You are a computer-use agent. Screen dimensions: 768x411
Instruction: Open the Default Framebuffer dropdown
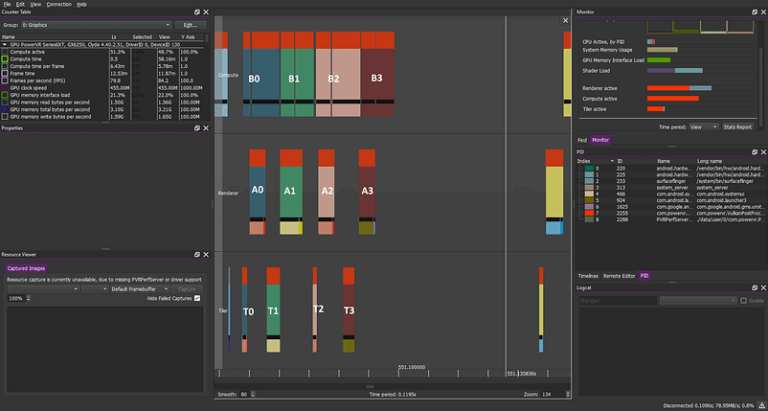[140, 288]
